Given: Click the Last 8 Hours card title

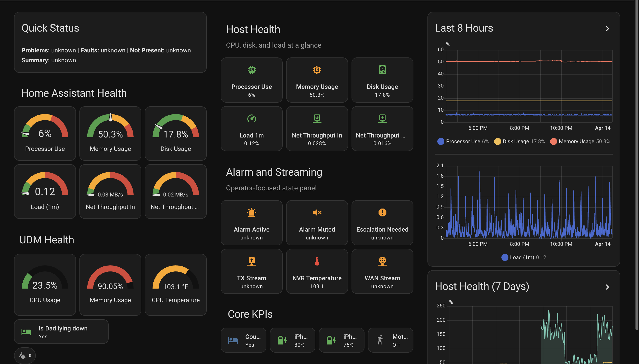Looking at the screenshot, I should tap(464, 28).
